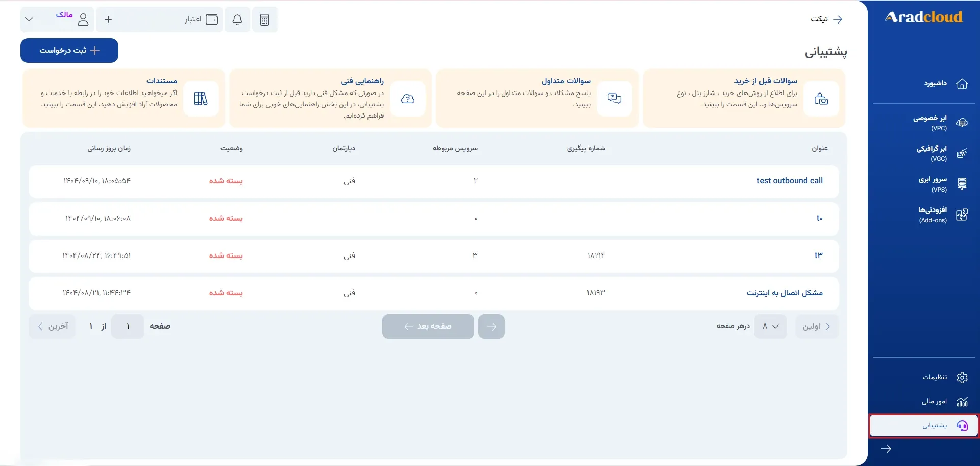
Task: Click the Aradcloud logo
Action: tap(923, 17)
